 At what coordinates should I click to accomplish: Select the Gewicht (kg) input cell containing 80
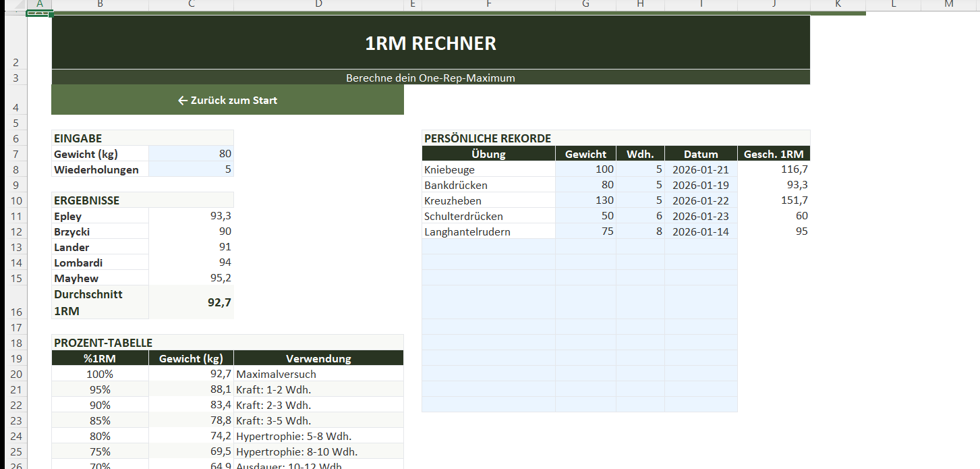point(191,154)
